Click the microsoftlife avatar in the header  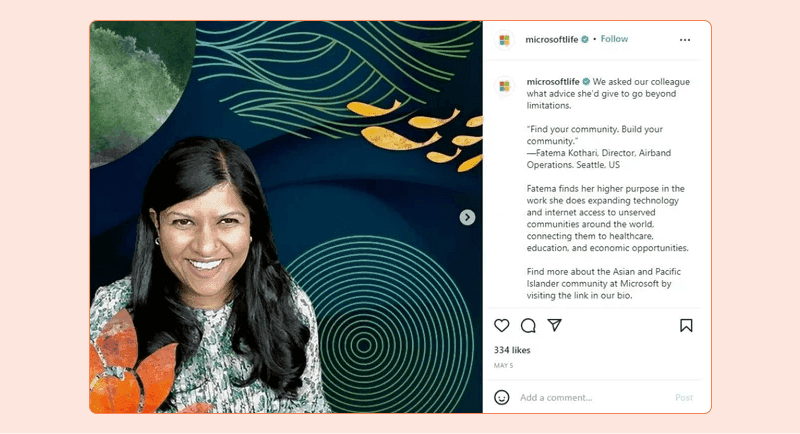tap(504, 40)
